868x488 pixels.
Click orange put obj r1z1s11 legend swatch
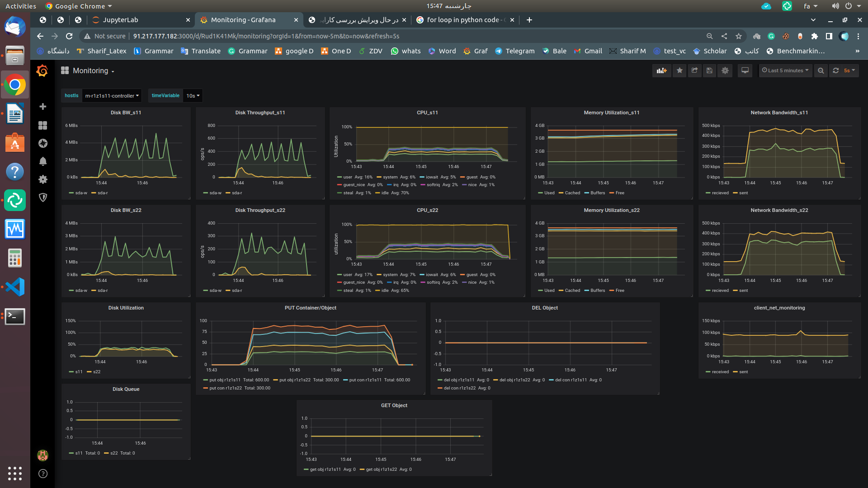tap(206, 380)
